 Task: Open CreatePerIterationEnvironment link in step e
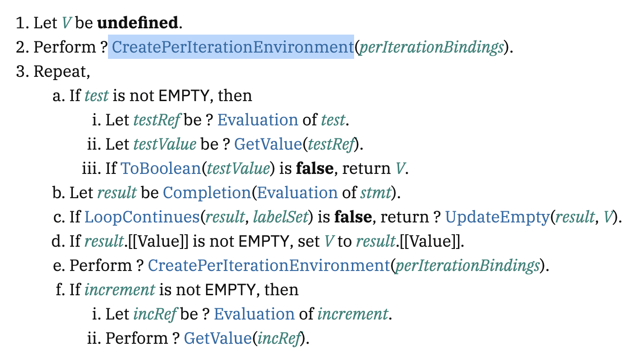coord(268,266)
